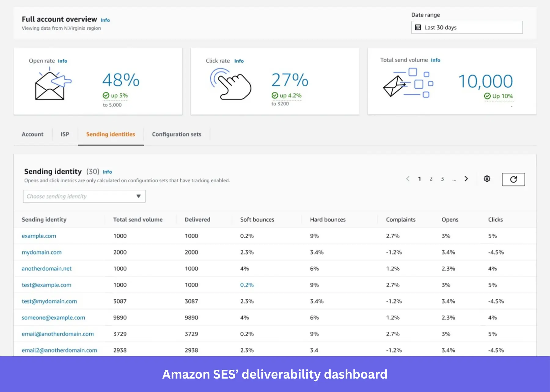Click the pagination ellipsis for more pages

454,180
